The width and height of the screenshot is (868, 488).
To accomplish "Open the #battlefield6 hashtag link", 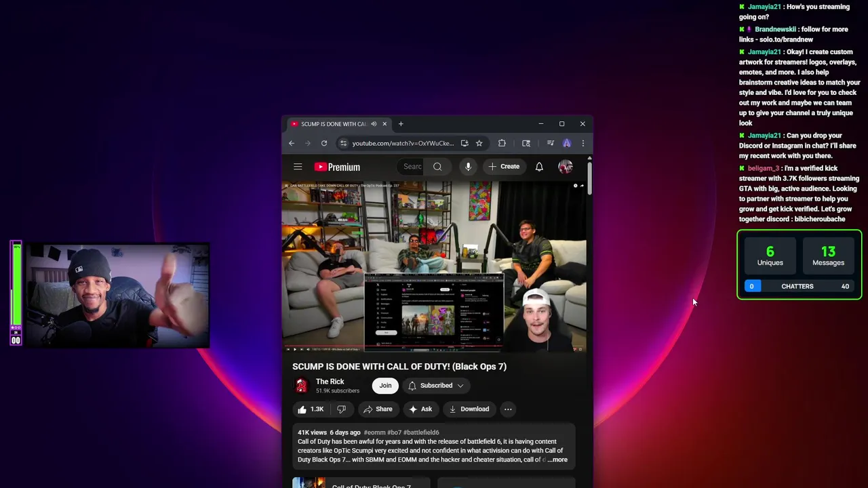I will point(421,432).
